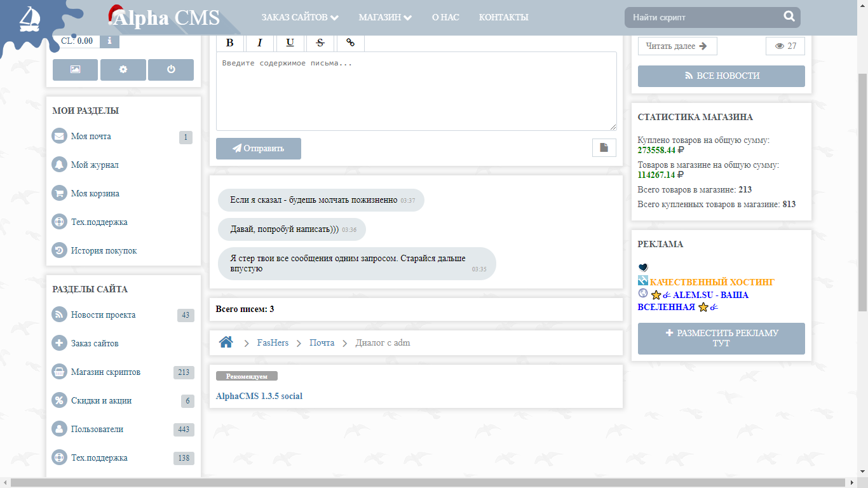The image size is (868, 488).
Task: Click the insert link icon
Action: pos(350,43)
